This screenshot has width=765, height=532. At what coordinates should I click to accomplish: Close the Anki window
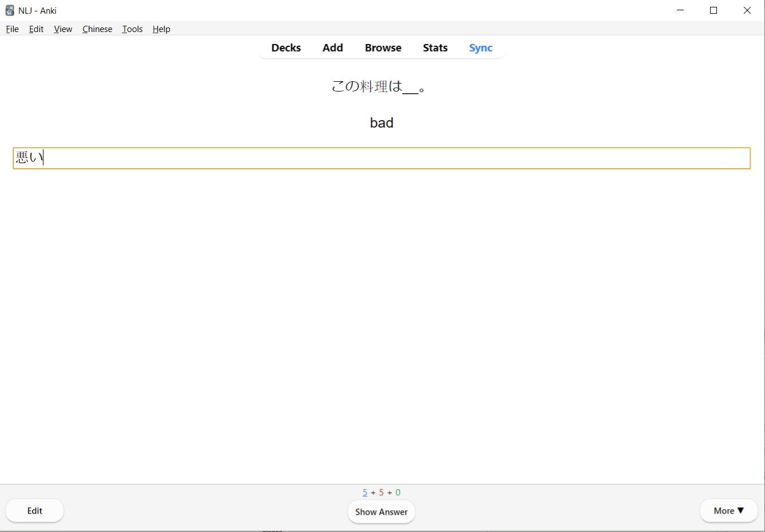click(747, 10)
